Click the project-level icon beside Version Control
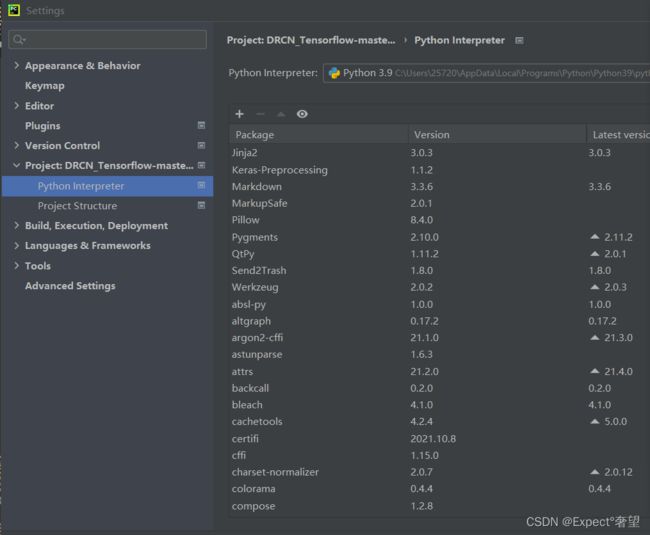 tap(201, 145)
